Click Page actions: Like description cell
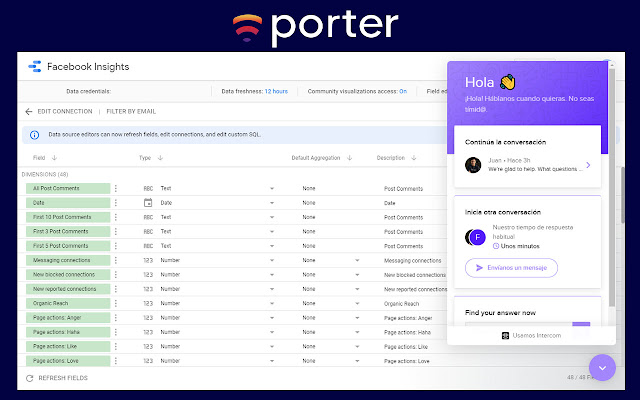640x400 pixels. click(406, 347)
